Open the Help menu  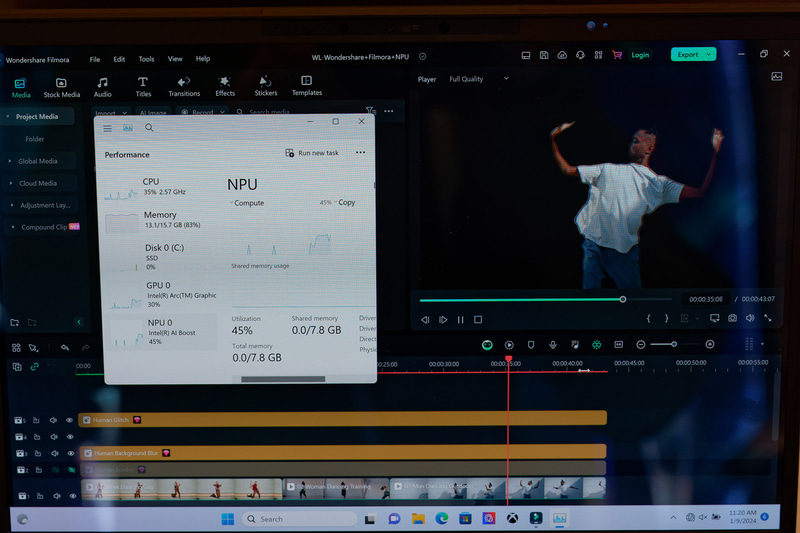coord(203,58)
